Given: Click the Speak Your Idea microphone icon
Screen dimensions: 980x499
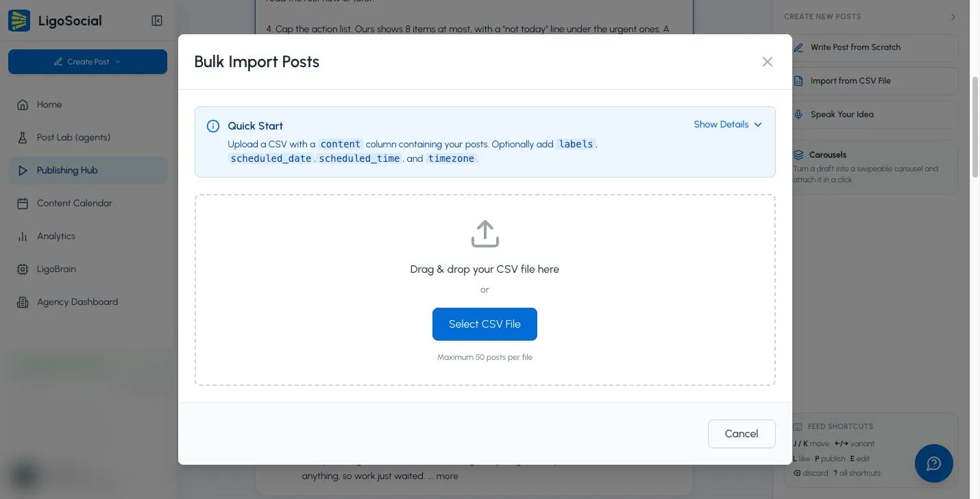Looking at the screenshot, I should point(798,114).
